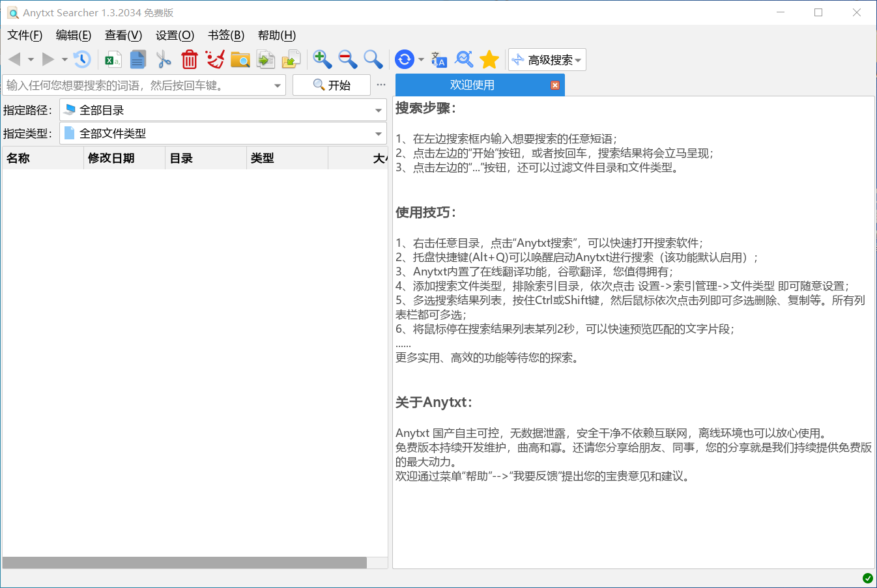Click the blue document copy icon
877x588 pixels.
click(138, 59)
